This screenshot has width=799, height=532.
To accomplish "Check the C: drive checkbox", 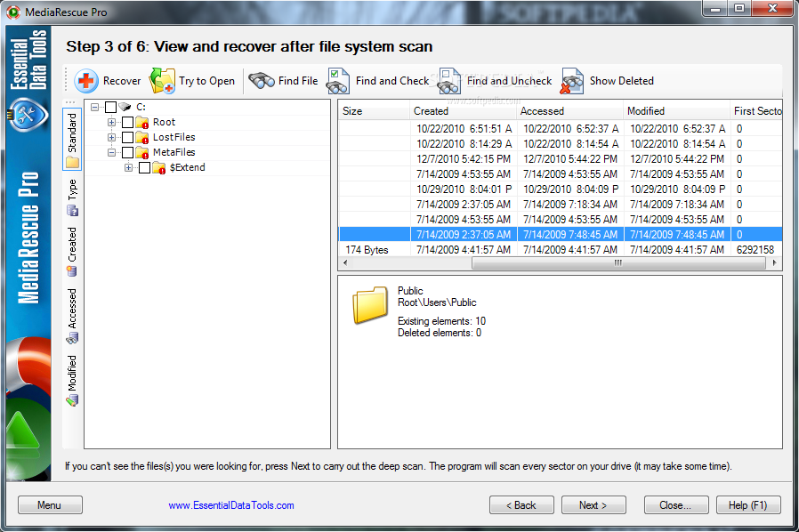I will [x=110, y=107].
